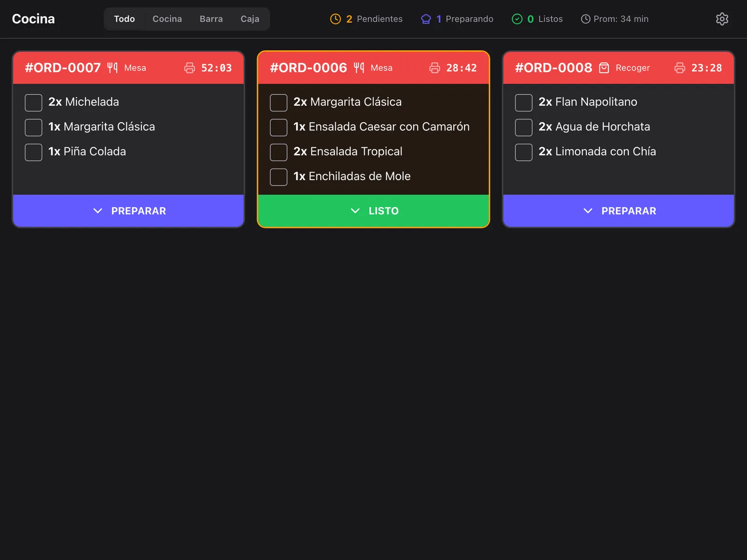Click PREPARAR label on order ORD-0008
747x560 pixels.
pos(628,211)
